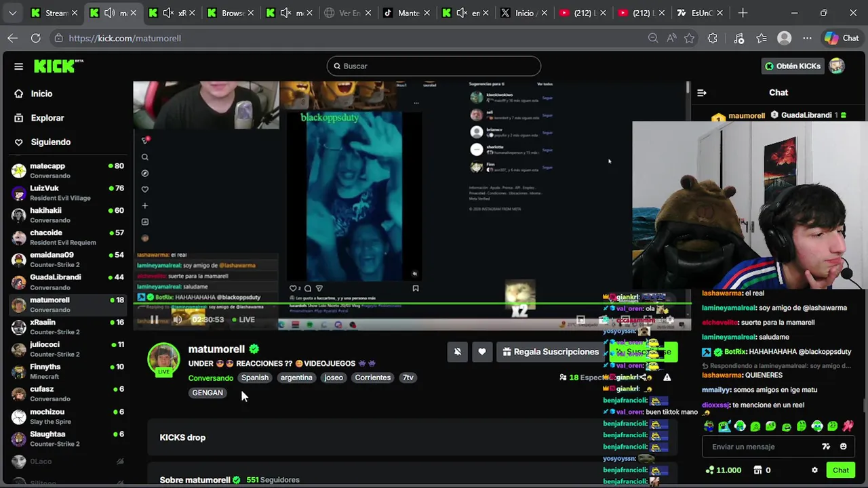
Task: Open the tab search dropdown chevron
Action: coord(12,13)
